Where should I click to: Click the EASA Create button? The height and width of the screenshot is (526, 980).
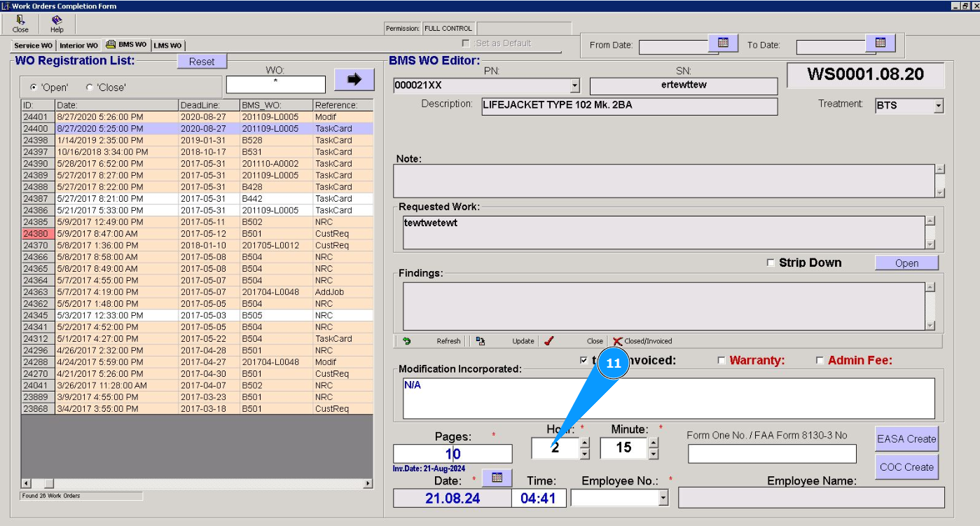[x=906, y=439]
